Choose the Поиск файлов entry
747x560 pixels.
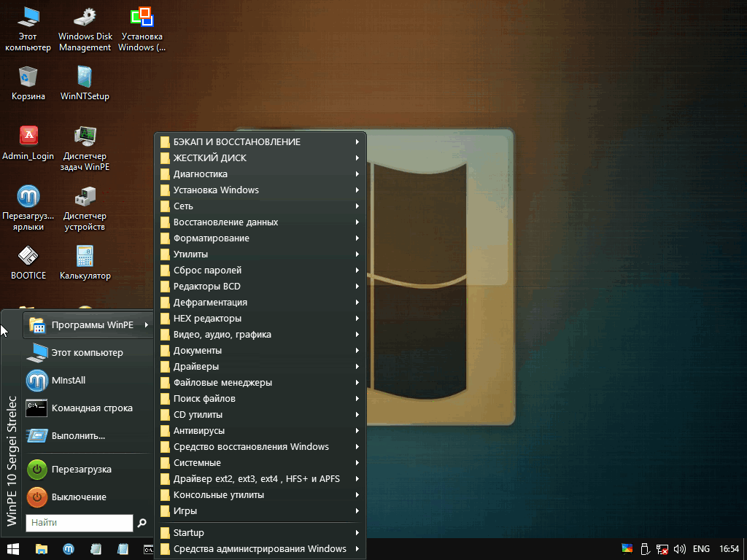(260, 399)
